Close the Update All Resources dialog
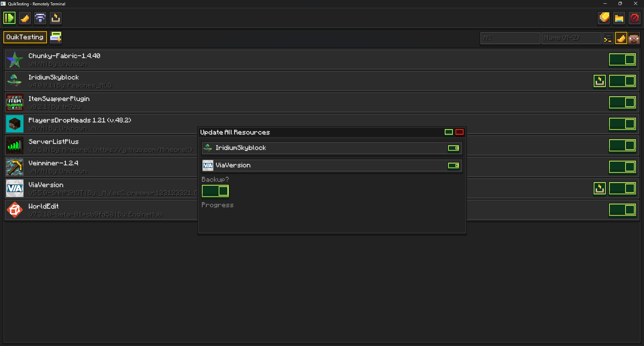Screen dimensions: 644x346 pos(460,132)
